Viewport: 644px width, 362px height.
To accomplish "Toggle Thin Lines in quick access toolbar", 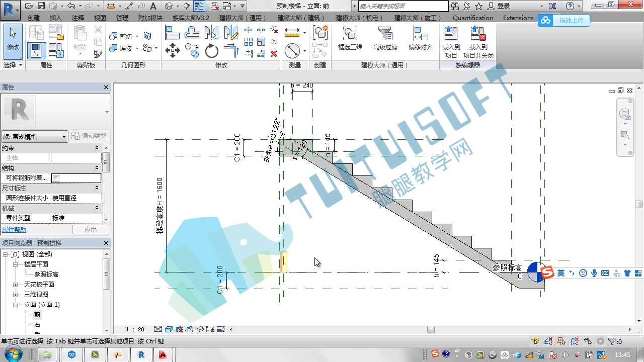I will pos(199,6).
